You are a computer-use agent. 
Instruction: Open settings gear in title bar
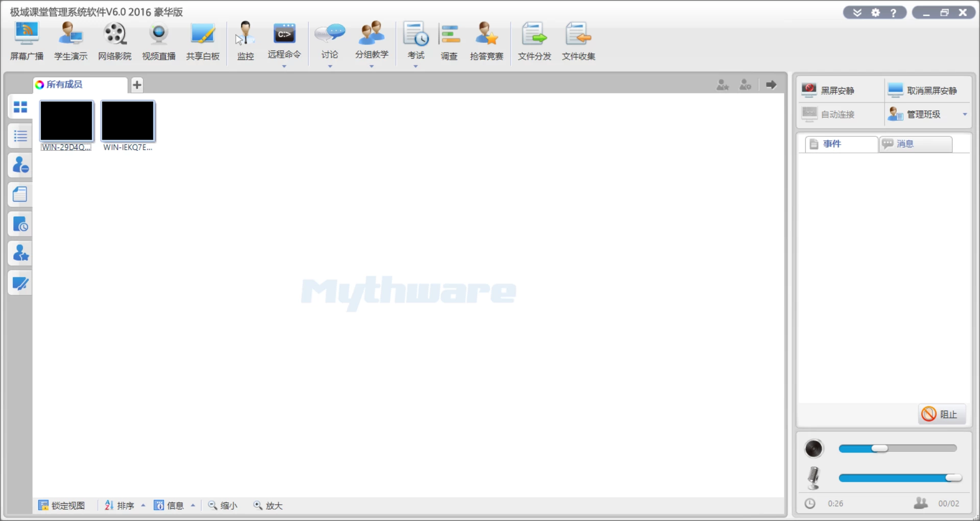pyautogui.click(x=876, y=13)
